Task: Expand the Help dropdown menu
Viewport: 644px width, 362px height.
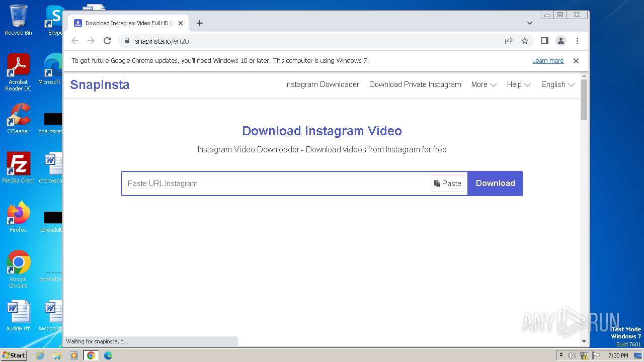Action: tap(519, 84)
